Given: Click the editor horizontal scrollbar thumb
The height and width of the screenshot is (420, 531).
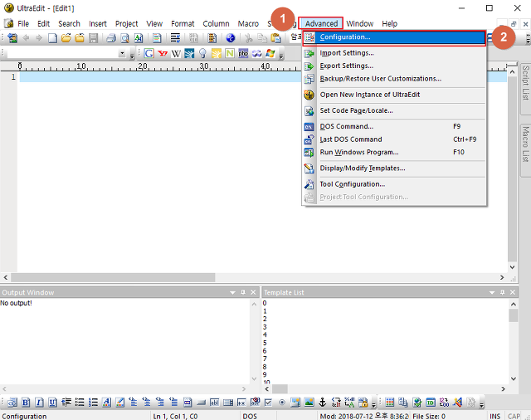Looking at the screenshot, I should click(113, 278).
